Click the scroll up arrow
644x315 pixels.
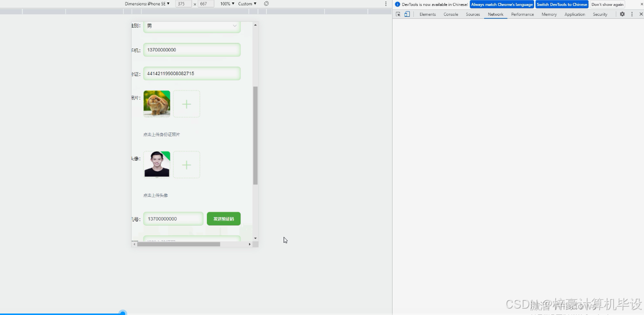point(255,25)
